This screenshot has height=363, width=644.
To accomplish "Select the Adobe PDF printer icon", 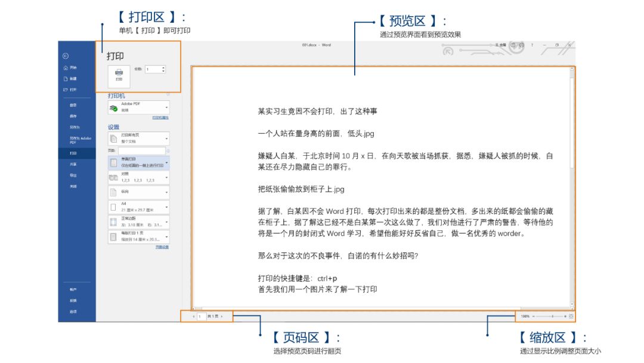I will click(114, 106).
